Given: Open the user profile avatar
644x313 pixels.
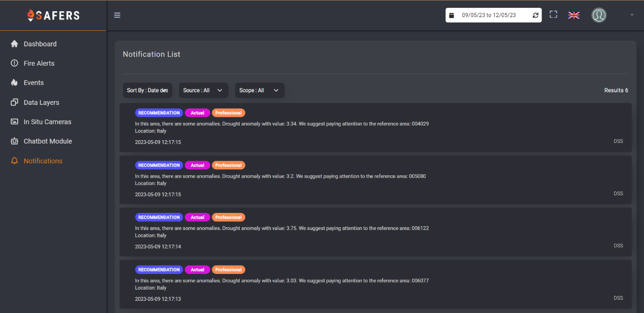Looking at the screenshot, I should click(599, 15).
